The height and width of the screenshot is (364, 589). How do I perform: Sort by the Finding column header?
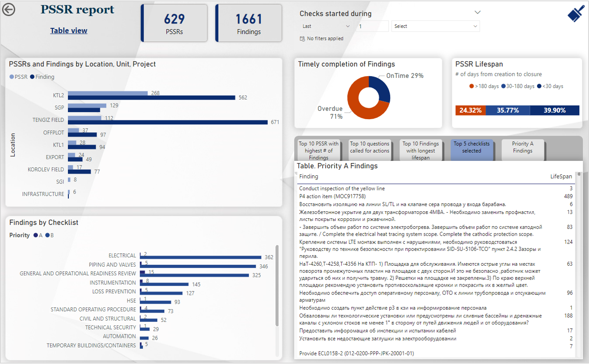point(309,177)
